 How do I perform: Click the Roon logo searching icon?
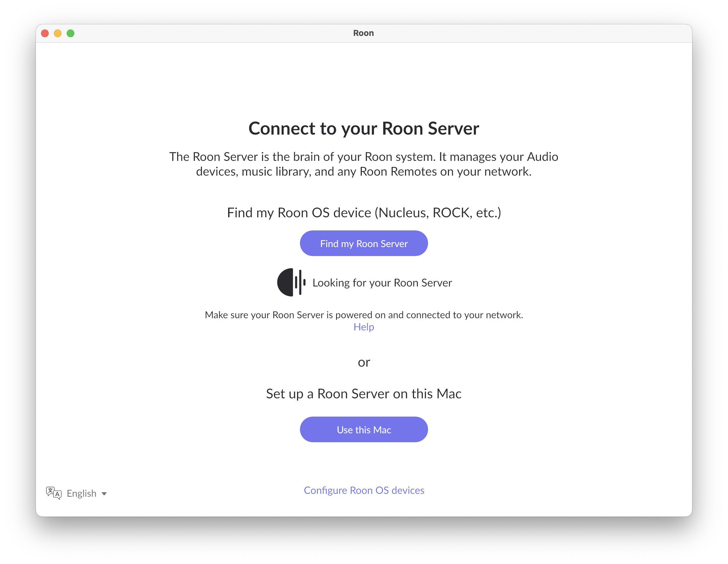pos(291,282)
